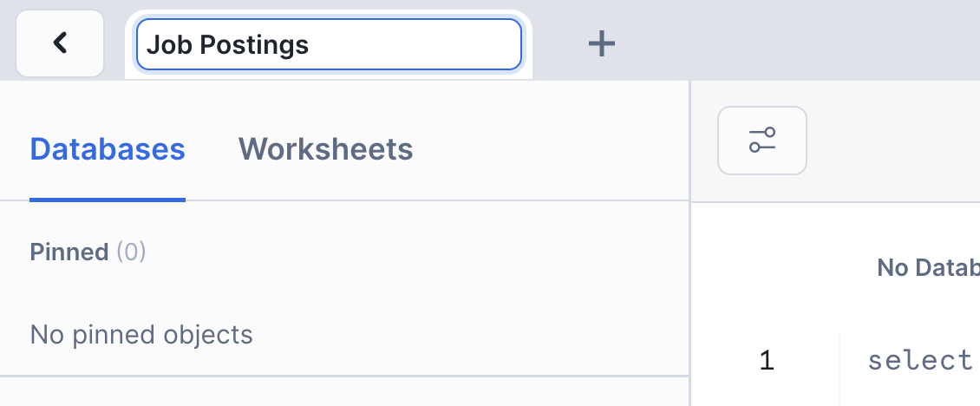
Task: Click the empty area below Pinned section
Action: (x=347, y=392)
